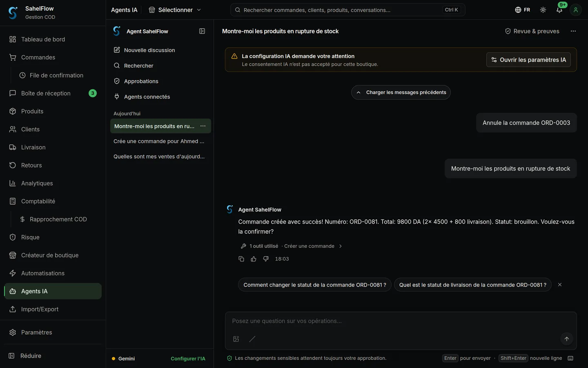Attach image using image upload icon
Viewport: 588px width, 368px height.
point(236,339)
